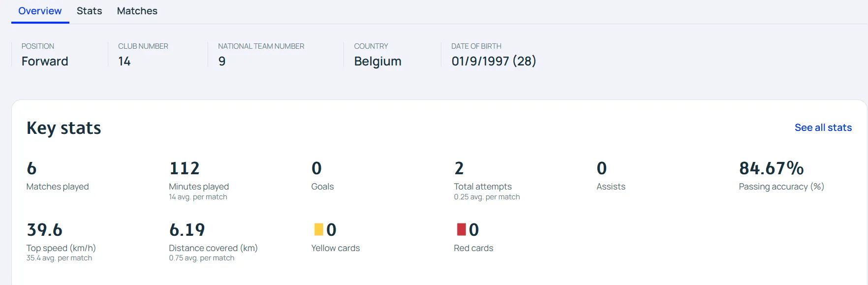Select the 84.67% passing accuracy value
The height and width of the screenshot is (285, 868).
pyautogui.click(x=771, y=168)
